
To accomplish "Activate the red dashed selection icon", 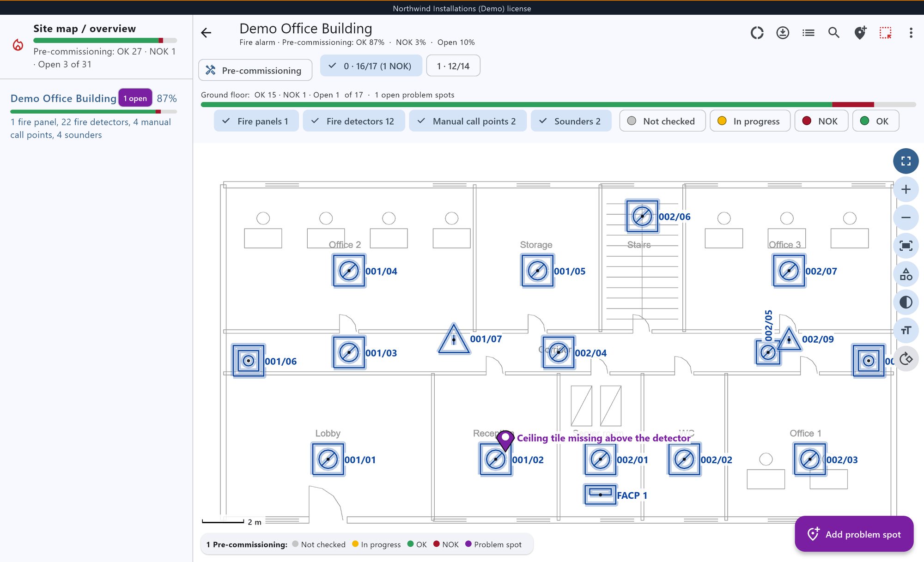I will click(885, 33).
